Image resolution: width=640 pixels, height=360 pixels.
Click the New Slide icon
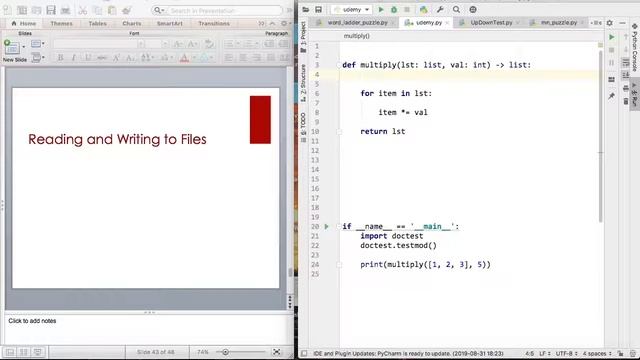pos(11,47)
